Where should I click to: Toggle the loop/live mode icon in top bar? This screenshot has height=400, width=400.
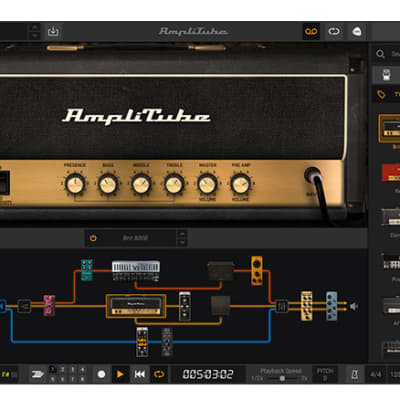[334, 32]
